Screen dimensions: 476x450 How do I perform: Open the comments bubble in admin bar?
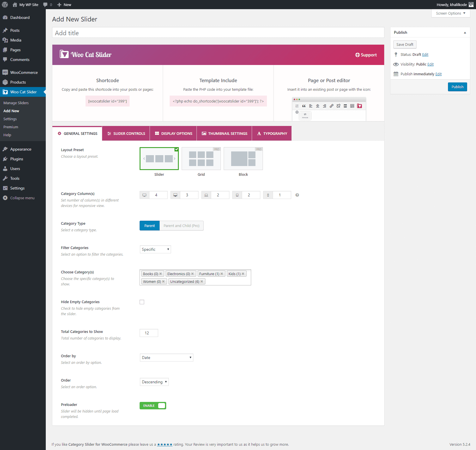[47, 5]
